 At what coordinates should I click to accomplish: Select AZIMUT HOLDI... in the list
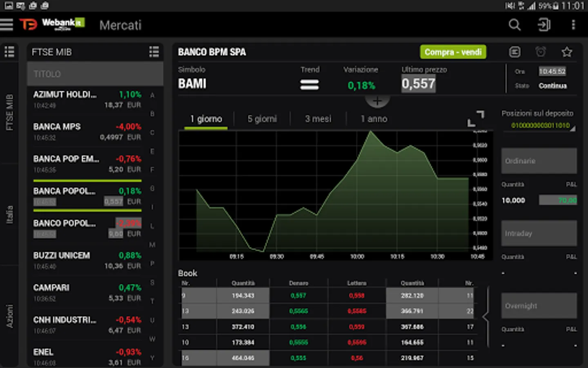pos(87,100)
